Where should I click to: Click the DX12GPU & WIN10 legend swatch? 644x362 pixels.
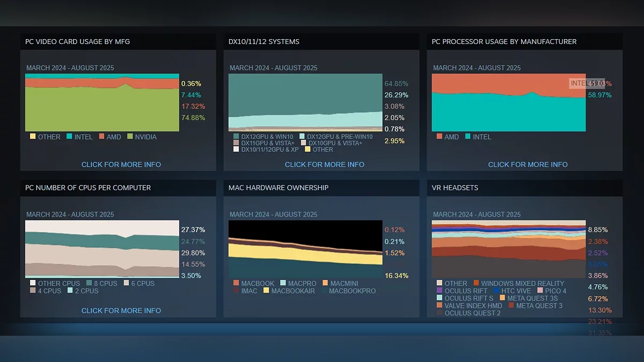[x=236, y=137]
